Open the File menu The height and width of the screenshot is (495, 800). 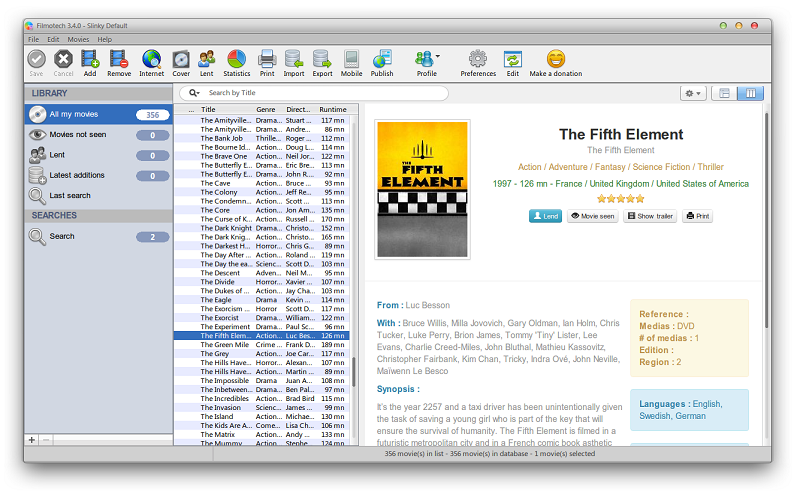34,39
